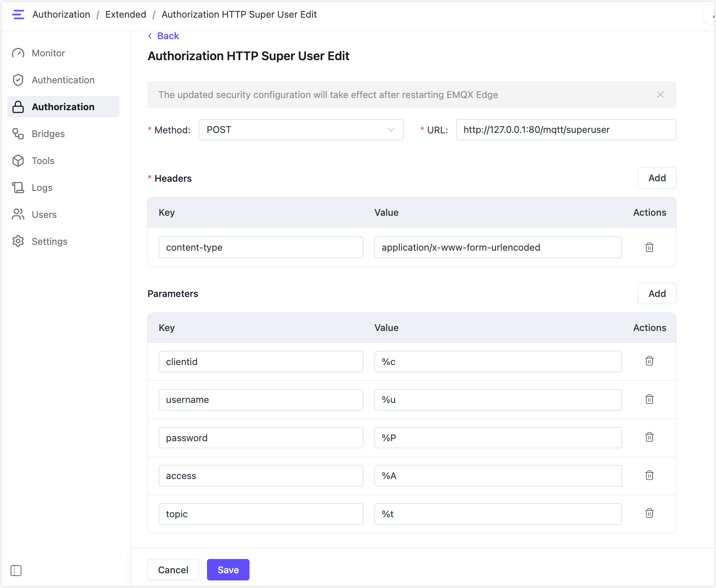Open the Users section

pyautogui.click(x=44, y=215)
